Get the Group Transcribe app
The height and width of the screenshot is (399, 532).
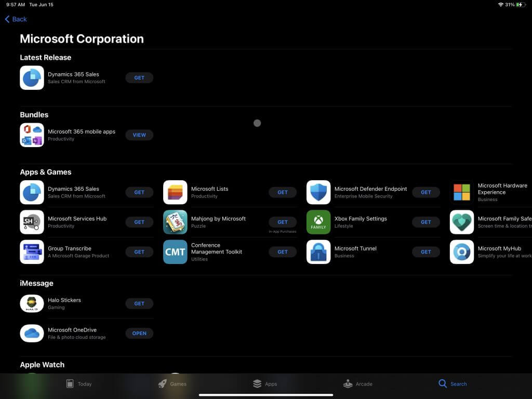(x=139, y=252)
